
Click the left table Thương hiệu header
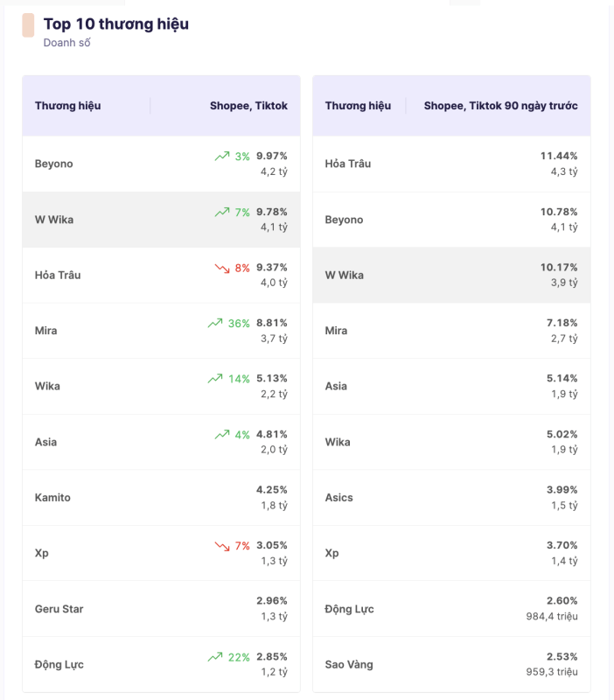(68, 106)
